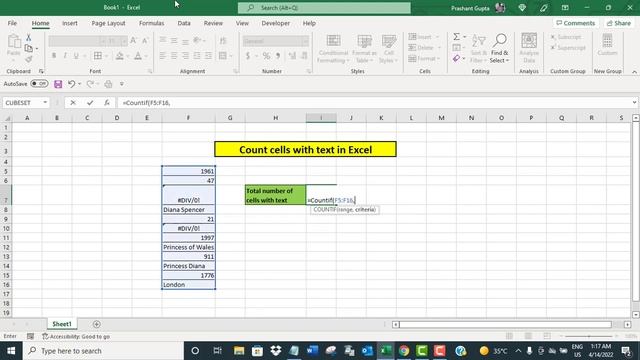
Task: Click the Copy icon
Action: coord(29,49)
